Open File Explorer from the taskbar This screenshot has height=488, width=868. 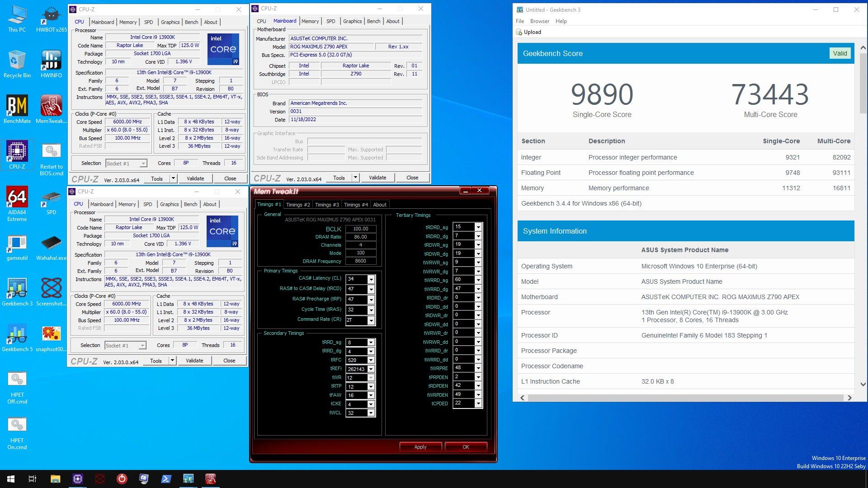point(55,479)
